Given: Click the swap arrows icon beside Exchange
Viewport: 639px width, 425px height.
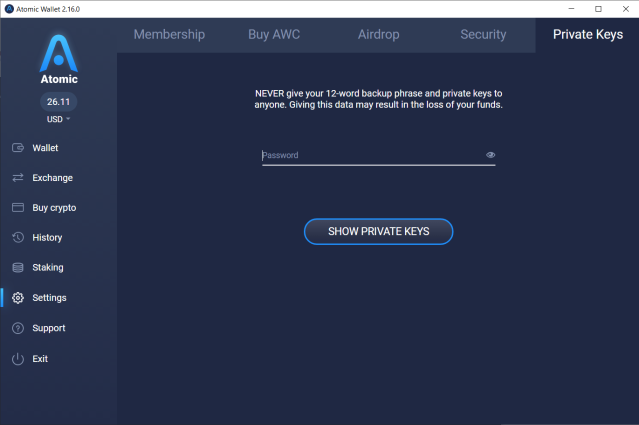Looking at the screenshot, I should coord(18,177).
